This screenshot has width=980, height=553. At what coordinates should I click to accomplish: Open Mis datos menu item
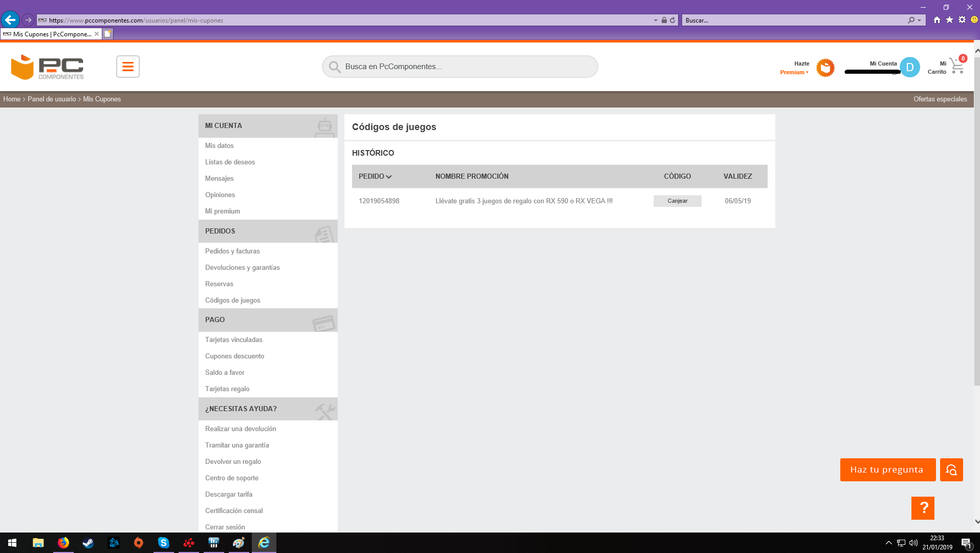[x=219, y=145]
